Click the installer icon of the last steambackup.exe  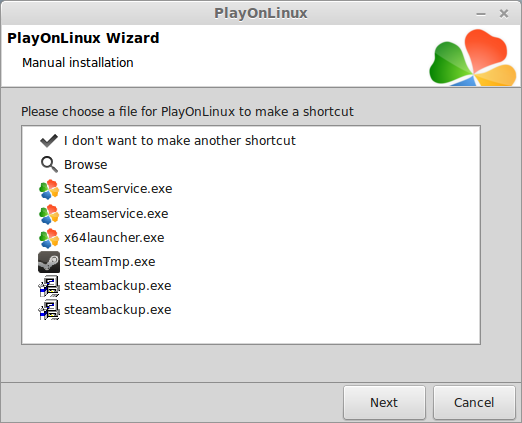pos(49,310)
